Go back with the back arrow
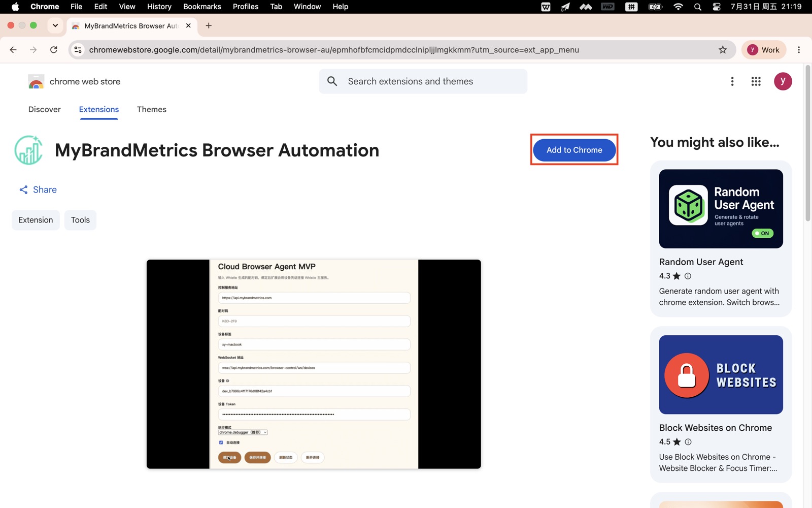Image resolution: width=812 pixels, height=508 pixels. 13,50
